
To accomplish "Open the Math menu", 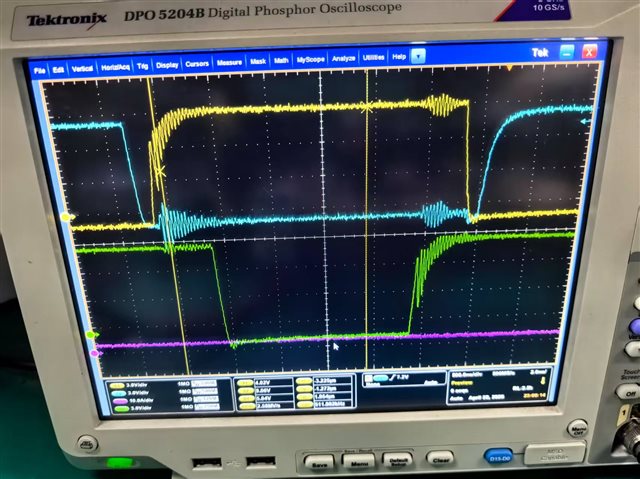I will (281, 60).
